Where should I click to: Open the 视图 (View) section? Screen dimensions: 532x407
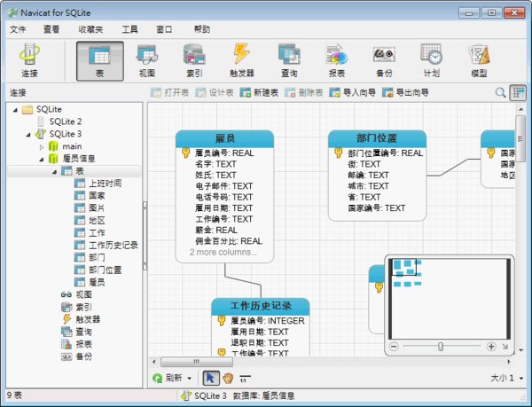coord(147,60)
